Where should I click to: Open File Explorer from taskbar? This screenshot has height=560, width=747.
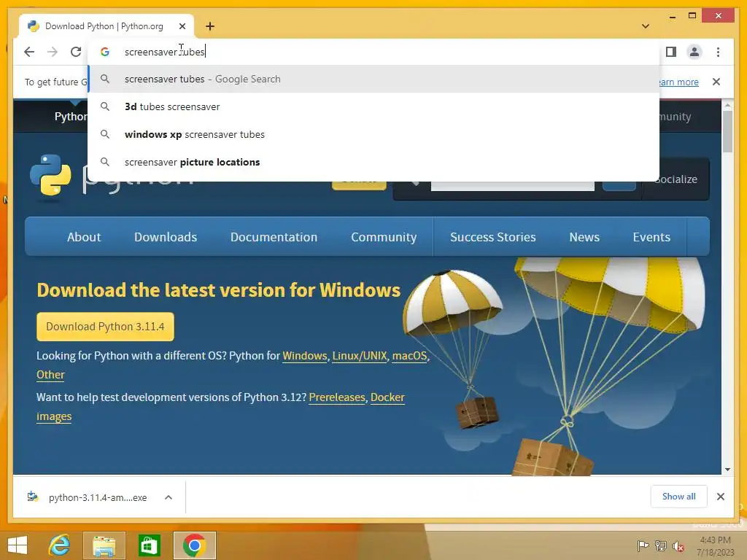pos(104,545)
